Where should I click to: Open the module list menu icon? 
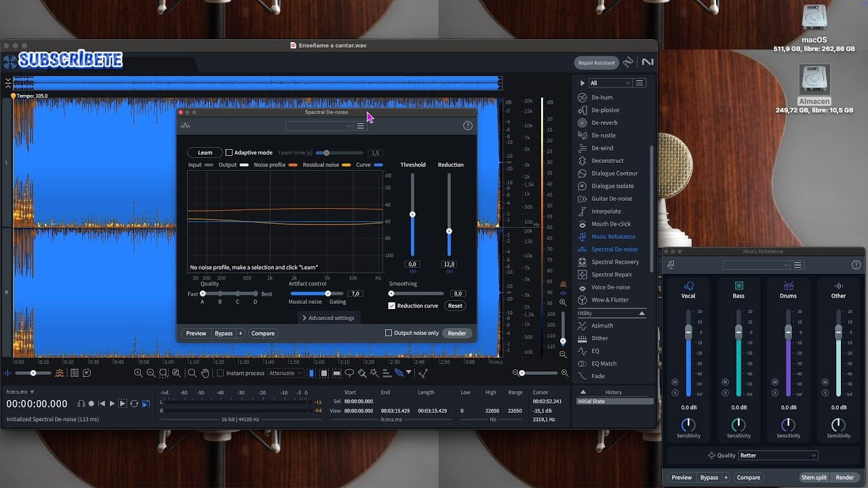tap(639, 83)
